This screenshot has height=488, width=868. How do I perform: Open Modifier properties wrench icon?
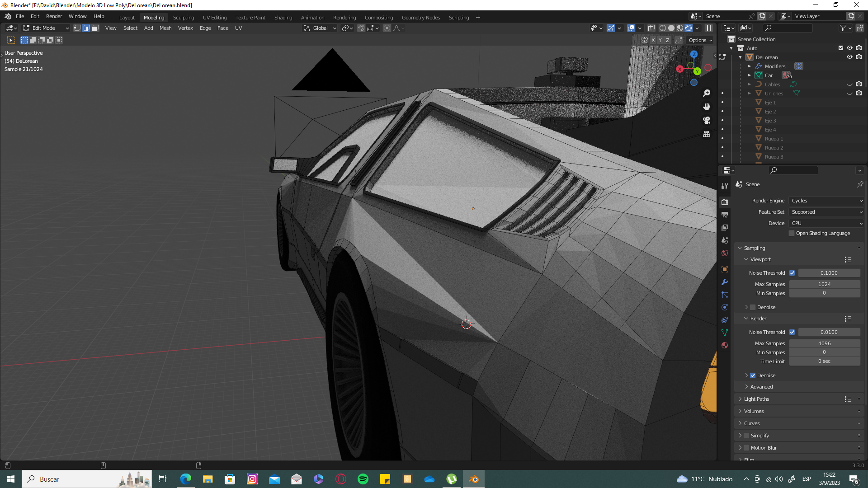click(x=725, y=282)
